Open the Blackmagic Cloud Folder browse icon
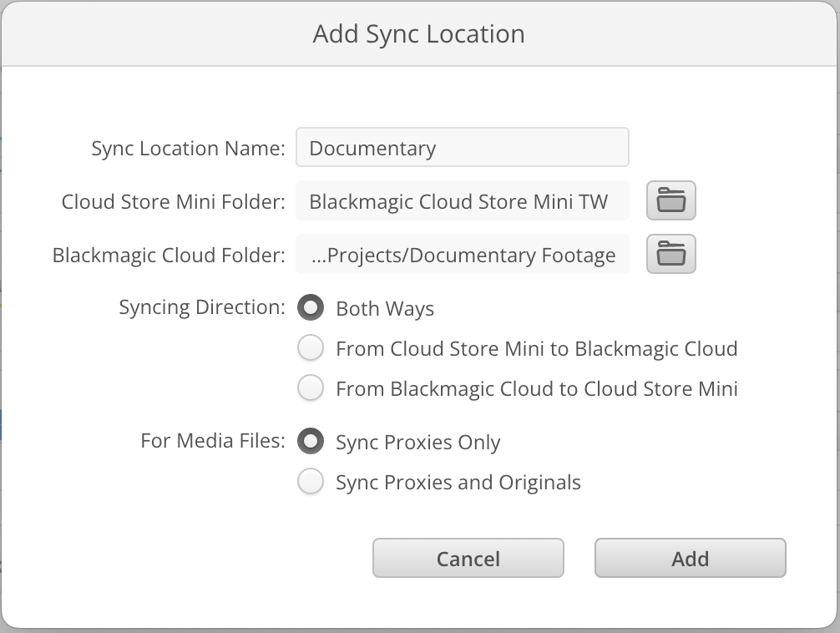 click(670, 254)
